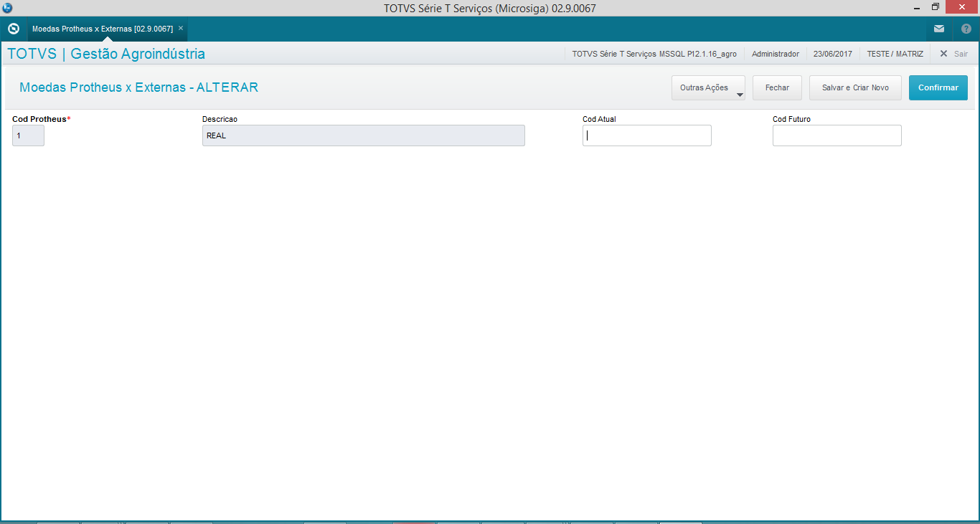980x524 pixels.
Task: Click the Fechar button
Action: tap(777, 87)
